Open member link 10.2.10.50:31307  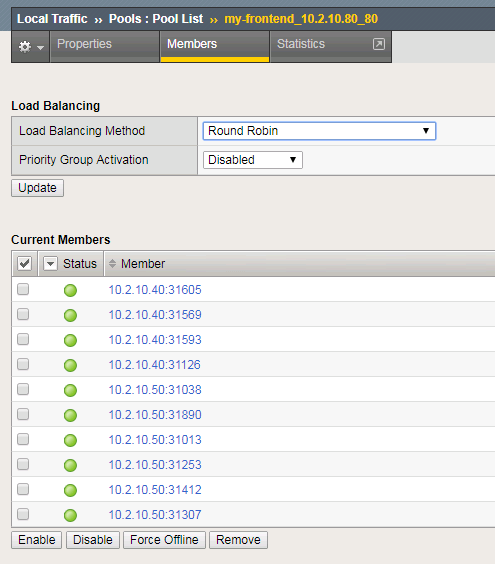pyautogui.click(x=155, y=515)
